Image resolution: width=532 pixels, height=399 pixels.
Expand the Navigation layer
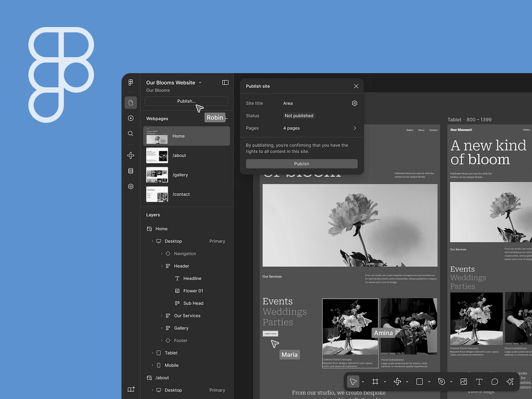(162, 254)
